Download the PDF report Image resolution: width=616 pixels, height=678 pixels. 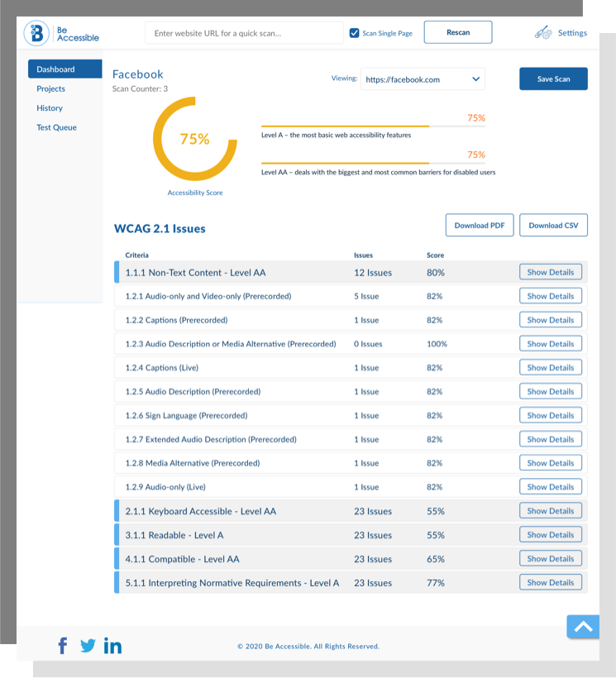(480, 225)
